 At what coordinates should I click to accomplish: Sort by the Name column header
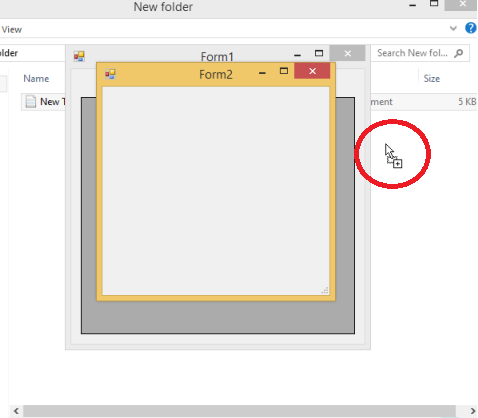[x=36, y=79]
